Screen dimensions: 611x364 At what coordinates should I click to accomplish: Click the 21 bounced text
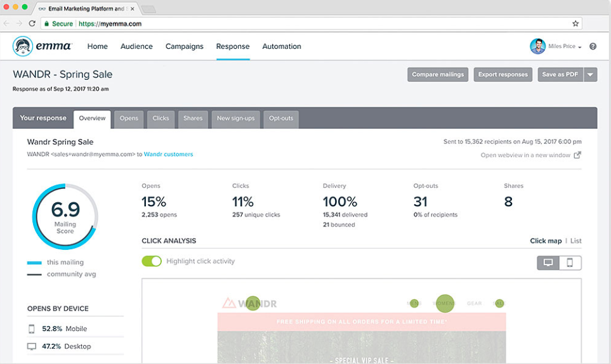click(339, 224)
